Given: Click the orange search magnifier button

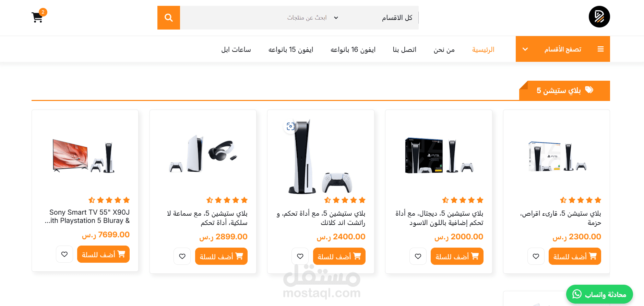Looking at the screenshot, I should (x=169, y=18).
